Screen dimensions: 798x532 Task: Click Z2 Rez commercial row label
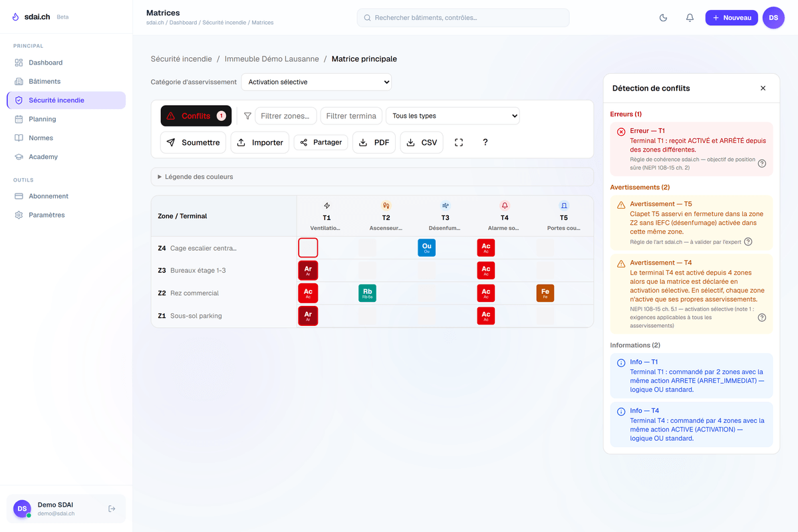click(188, 293)
